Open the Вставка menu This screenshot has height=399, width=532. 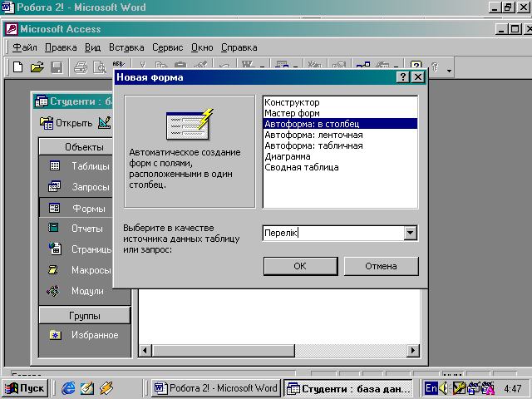[126, 47]
